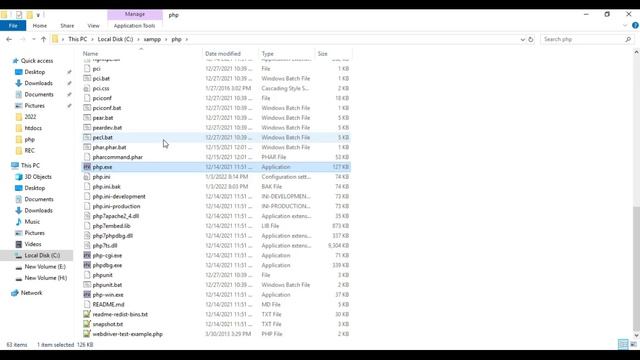Select Desktop under Quick access
The height and width of the screenshot is (360, 640).
tap(35, 72)
